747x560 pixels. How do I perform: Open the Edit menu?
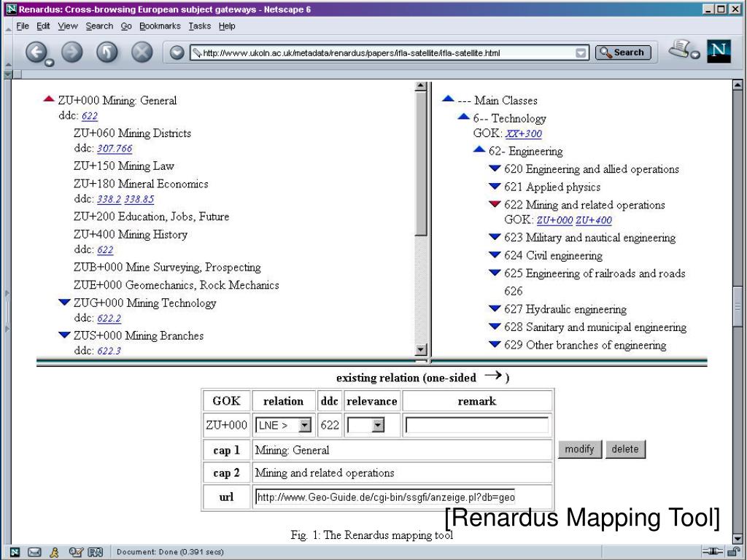tap(43, 26)
